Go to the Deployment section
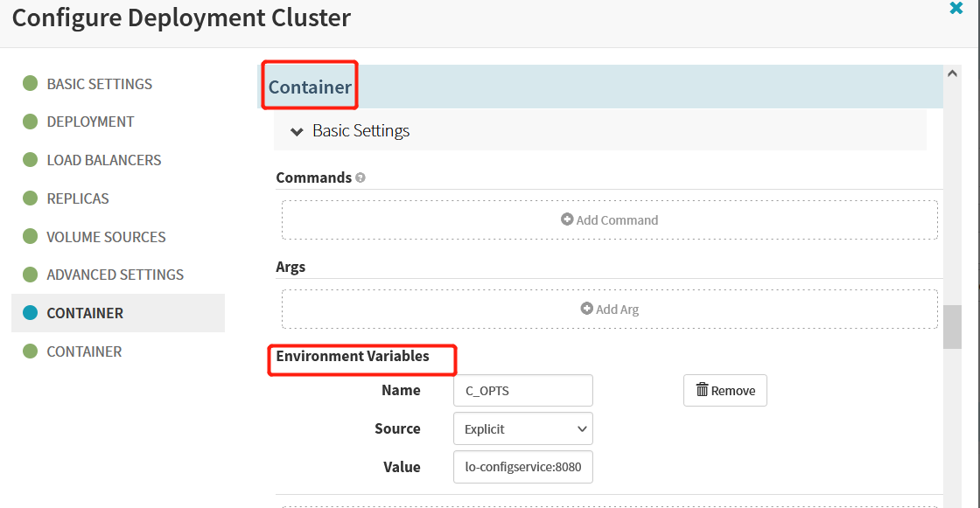The width and height of the screenshot is (980, 508). (x=91, y=122)
